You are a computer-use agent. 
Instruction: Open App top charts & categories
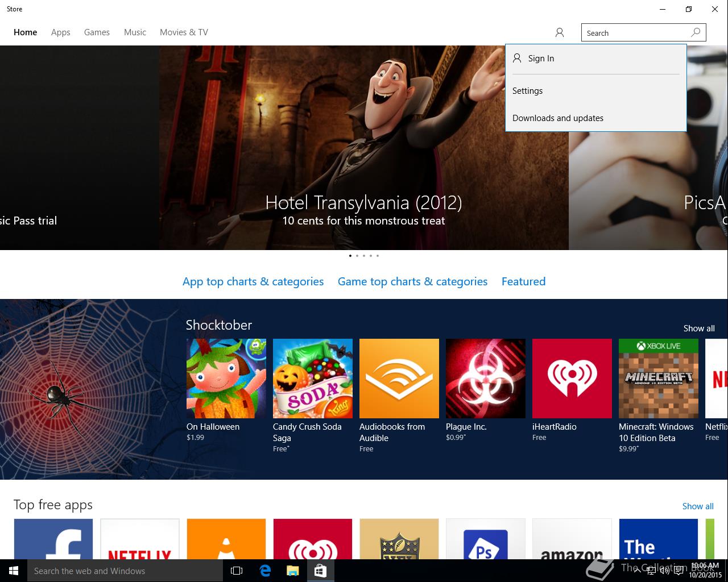253,281
